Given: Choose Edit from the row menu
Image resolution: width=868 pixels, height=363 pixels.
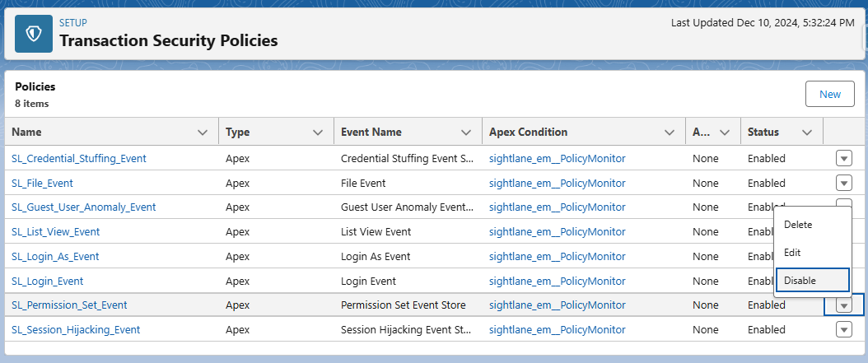Looking at the screenshot, I should 812,253.
